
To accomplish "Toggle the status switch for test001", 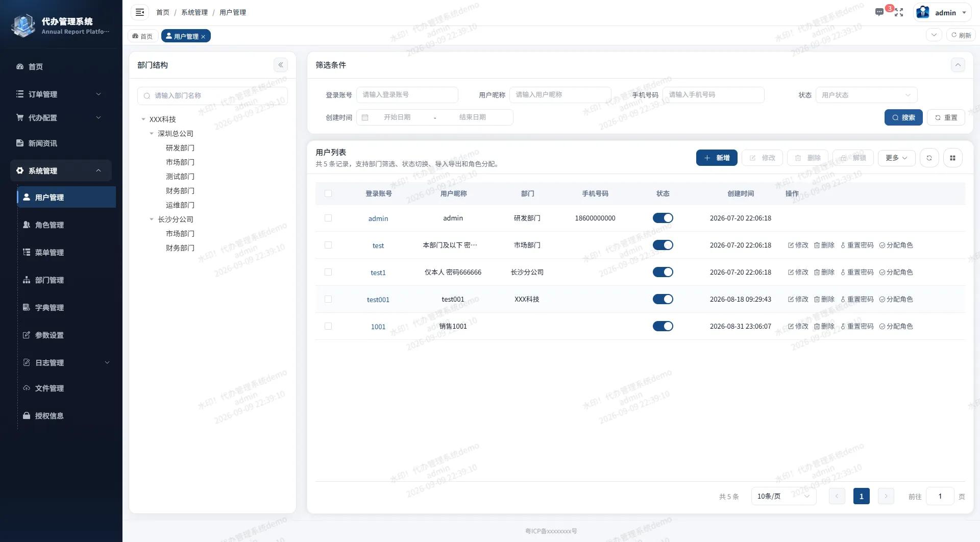I will pos(663,299).
